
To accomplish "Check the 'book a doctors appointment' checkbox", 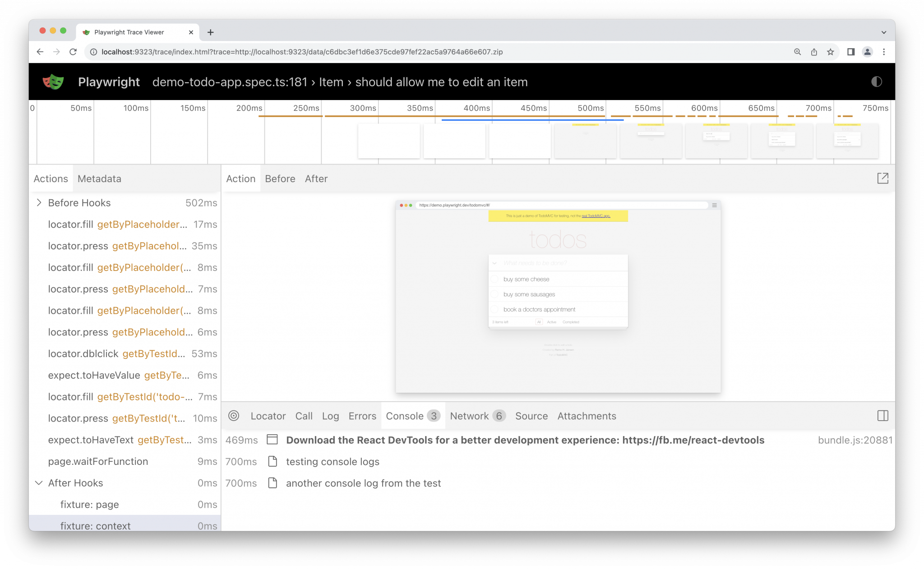I will pyautogui.click(x=495, y=309).
